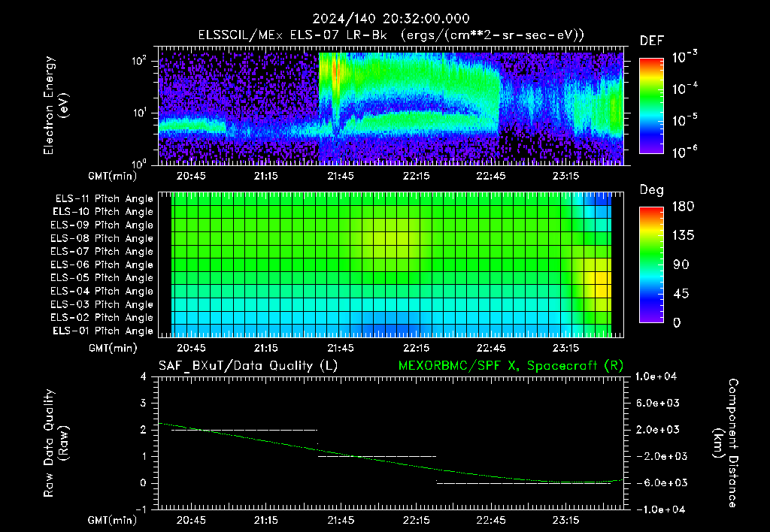Click the GMT(min) label under pitch angle panel
Screen dimensions: 770x532
pos(113,348)
